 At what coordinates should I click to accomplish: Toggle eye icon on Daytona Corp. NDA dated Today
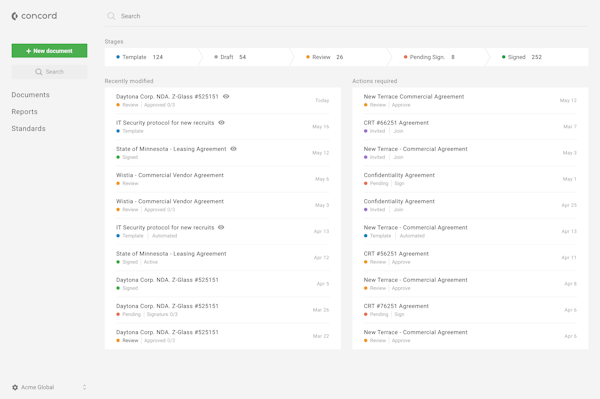click(226, 96)
